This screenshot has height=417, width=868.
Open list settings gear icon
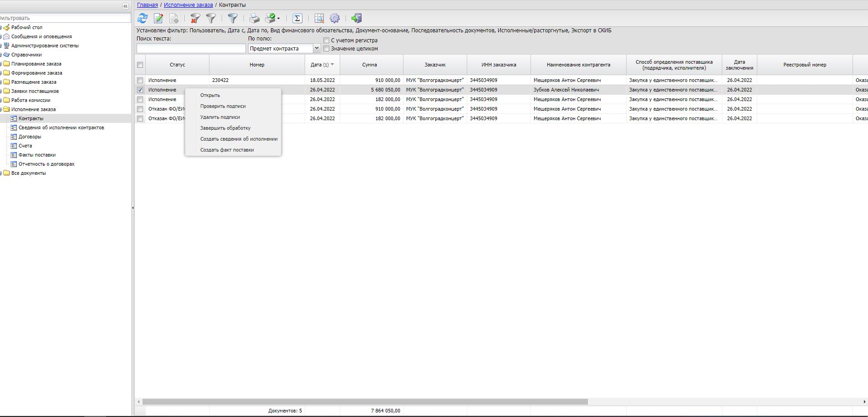click(x=335, y=18)
